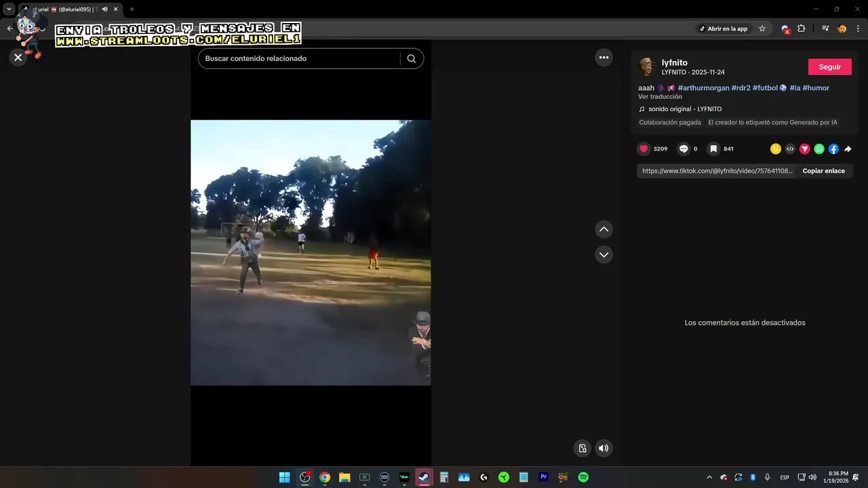Viewport: 868px width, 488px height.
Task: Open File Explorer from the taskbar
Action: (344, 477)
